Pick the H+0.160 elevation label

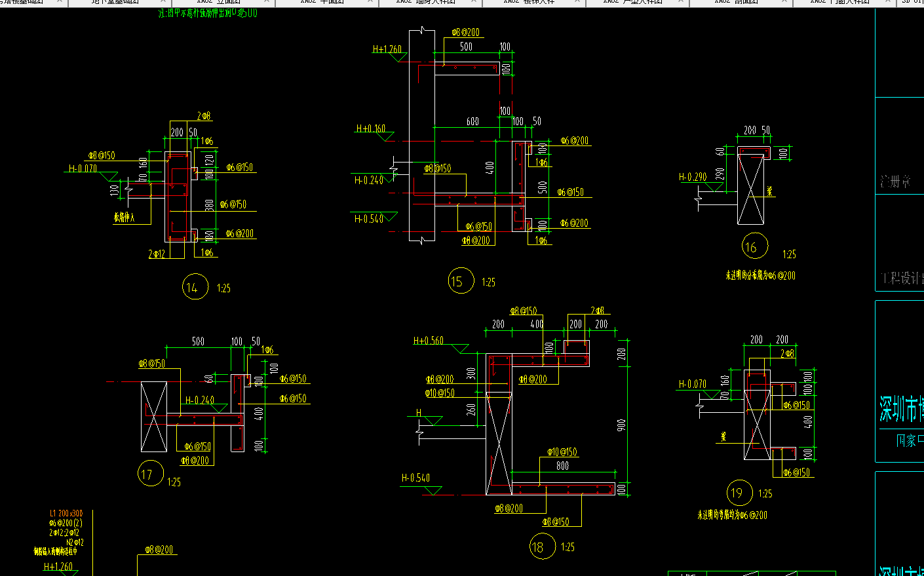click(371, 128)
